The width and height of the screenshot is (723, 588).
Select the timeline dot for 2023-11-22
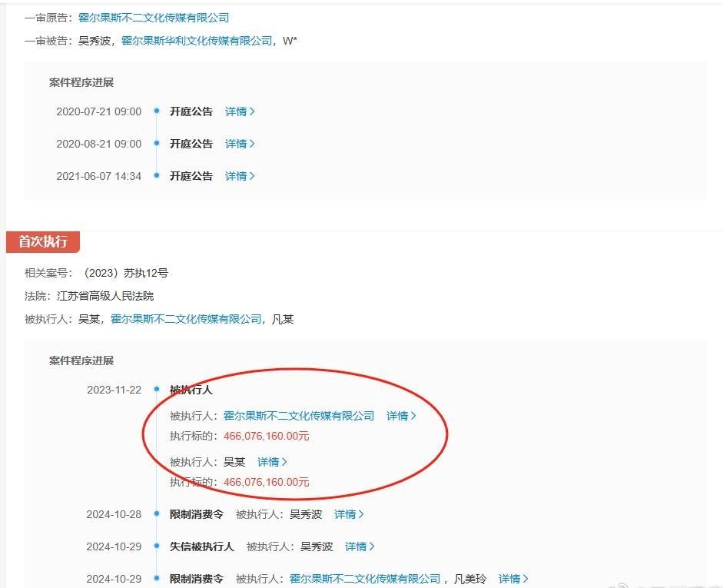point(157,390)
